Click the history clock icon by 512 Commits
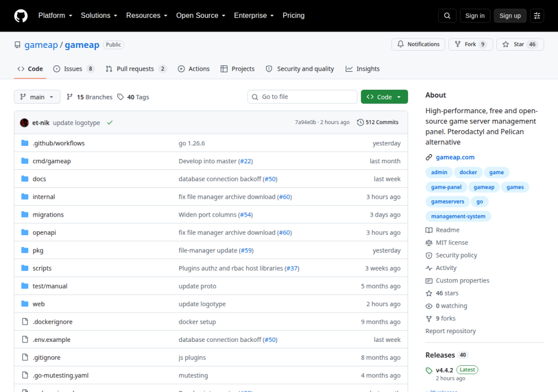Viewport: 558px width, 392px height. (361, 122)
